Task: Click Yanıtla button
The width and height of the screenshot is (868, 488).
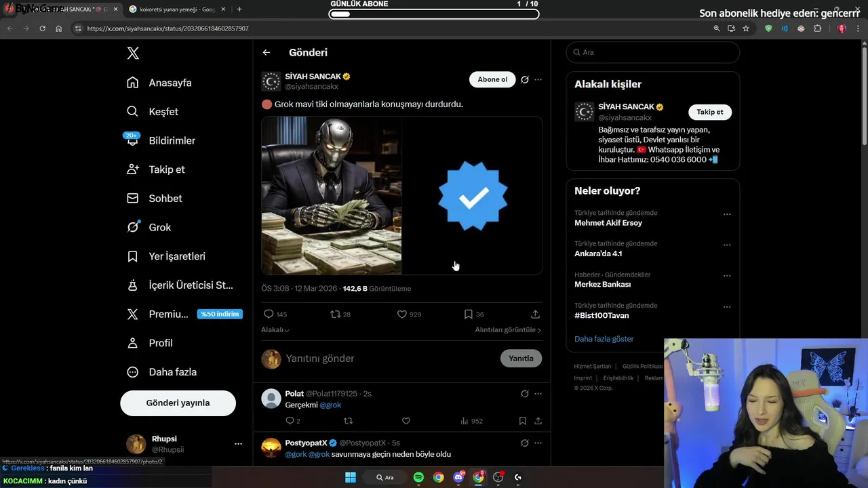Action: tap(521, 359)
